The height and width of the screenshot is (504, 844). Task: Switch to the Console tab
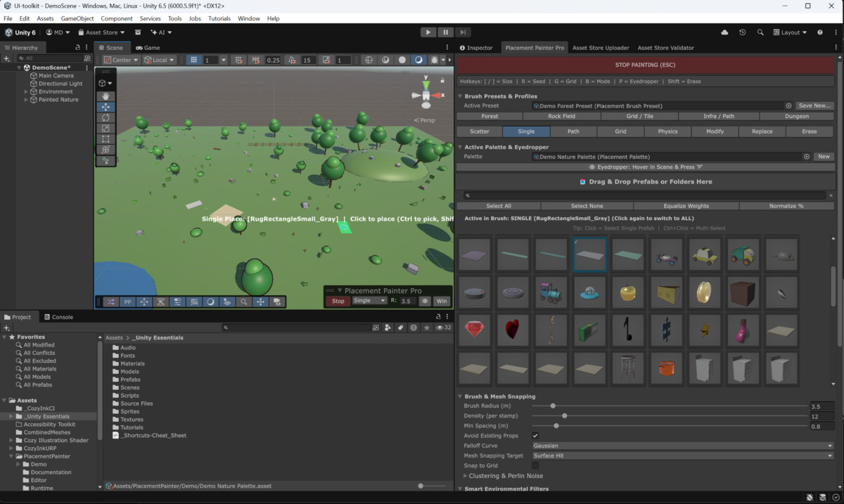click(x=58, y=317)
